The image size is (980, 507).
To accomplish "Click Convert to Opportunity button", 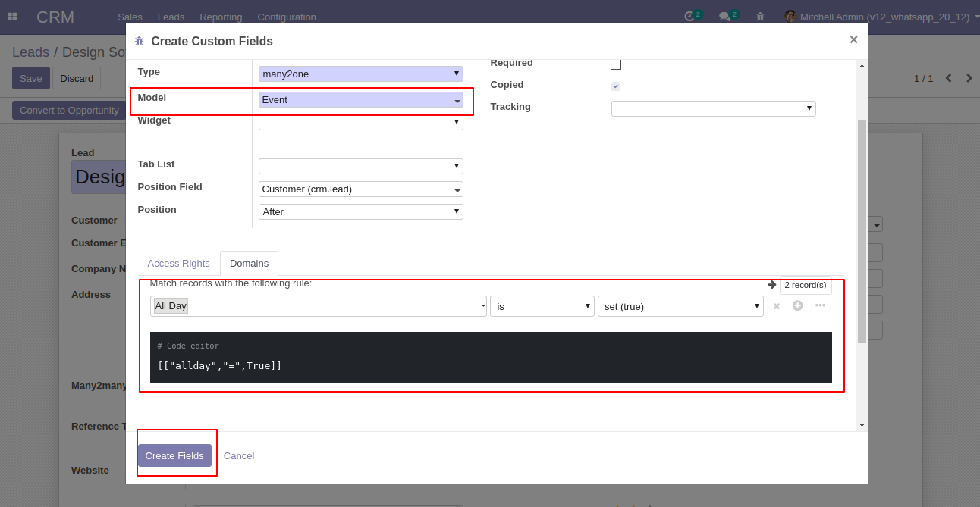I will tap(69, 110).
